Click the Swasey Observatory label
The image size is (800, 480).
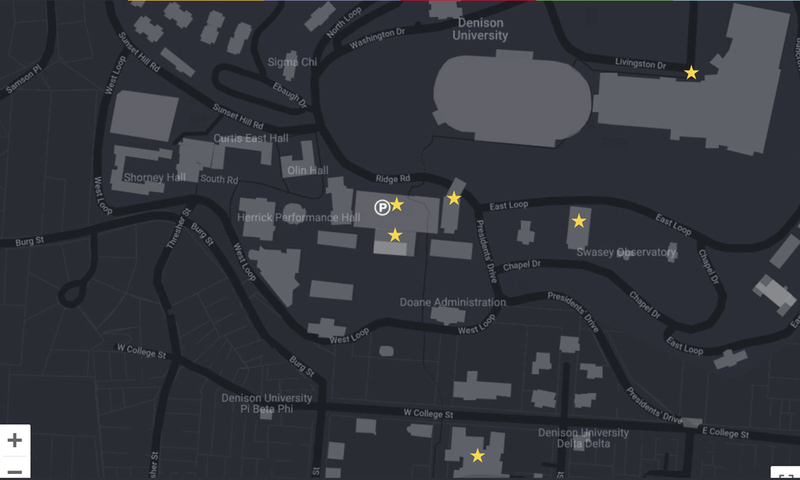[x=626, y=252]
